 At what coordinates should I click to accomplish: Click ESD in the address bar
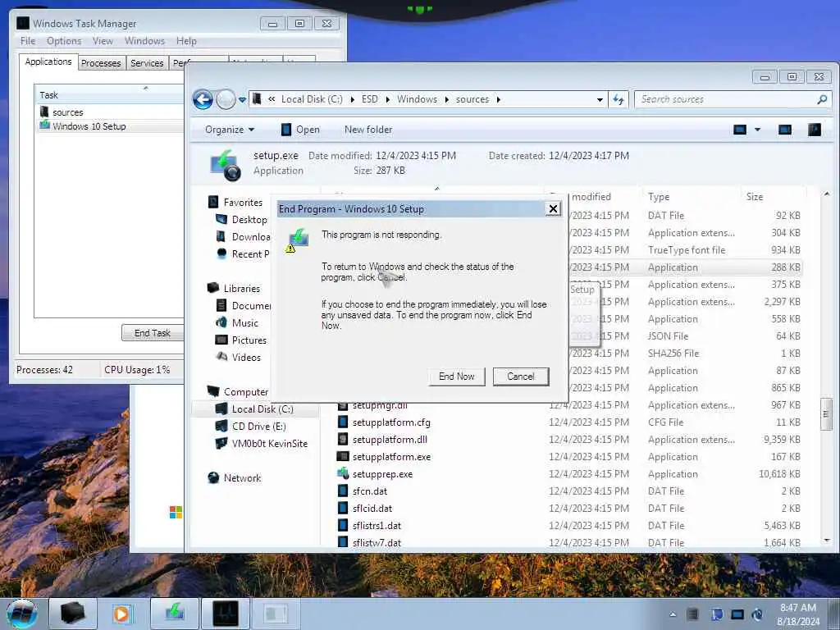tap(370, 99)
